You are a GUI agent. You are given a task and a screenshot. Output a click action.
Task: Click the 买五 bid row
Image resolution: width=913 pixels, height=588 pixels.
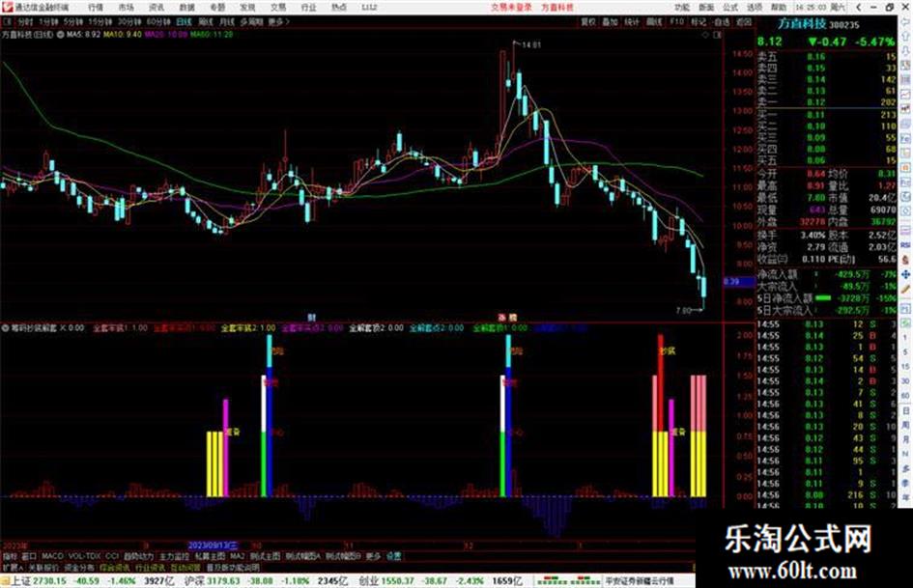(827, 160)
